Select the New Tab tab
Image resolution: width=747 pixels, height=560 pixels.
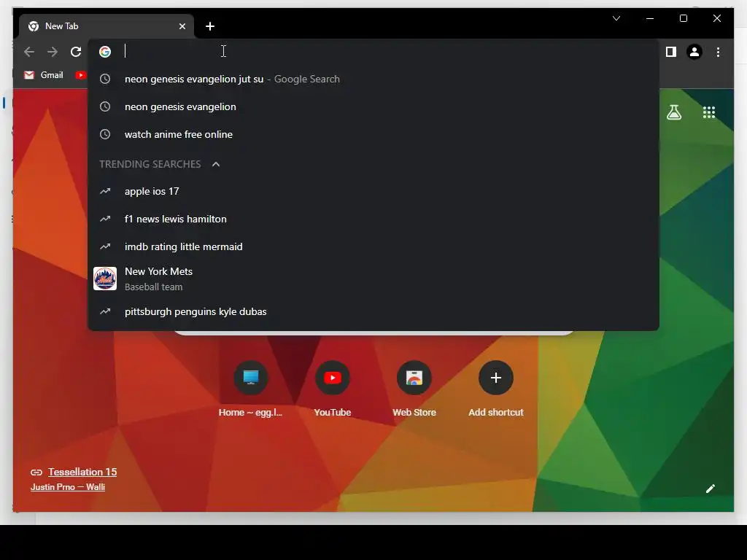[107, 26]
